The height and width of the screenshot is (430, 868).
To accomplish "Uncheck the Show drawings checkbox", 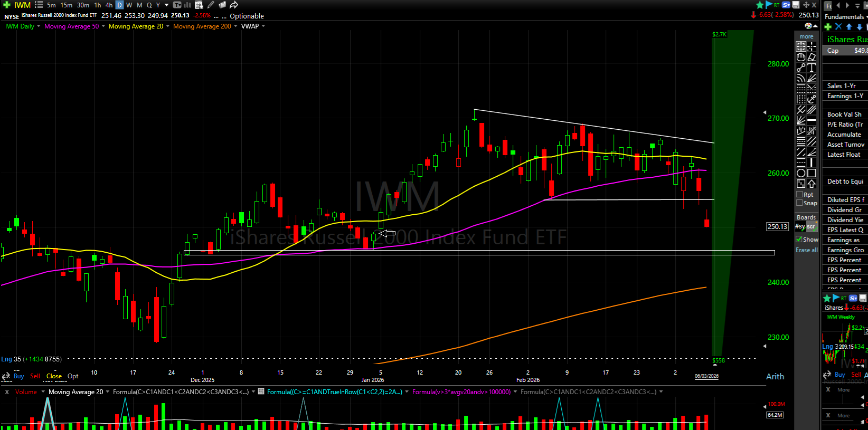I will (799, 240).
